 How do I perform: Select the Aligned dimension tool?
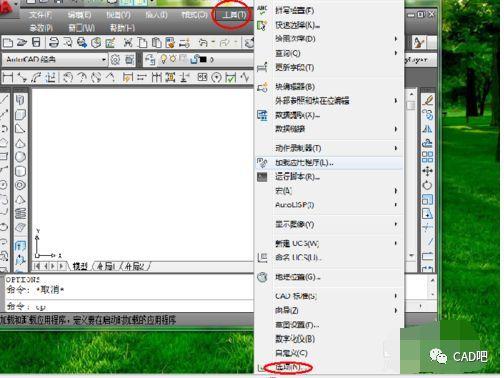click(22, 77)
